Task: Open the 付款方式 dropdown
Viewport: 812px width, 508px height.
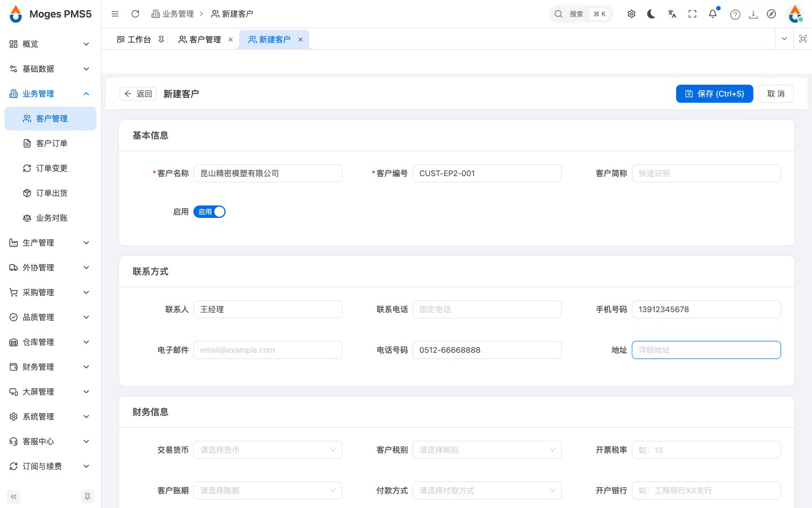Action: [487, 491]
